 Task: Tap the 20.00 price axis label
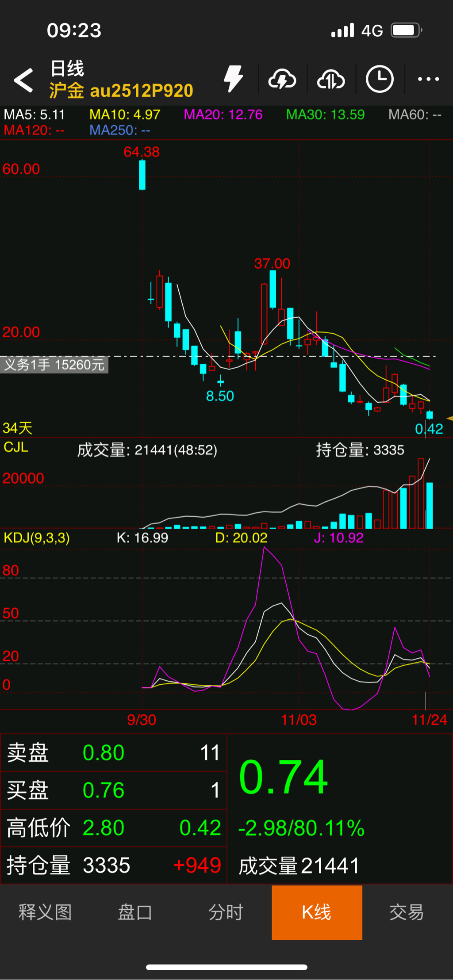click(x=21, y=332)
